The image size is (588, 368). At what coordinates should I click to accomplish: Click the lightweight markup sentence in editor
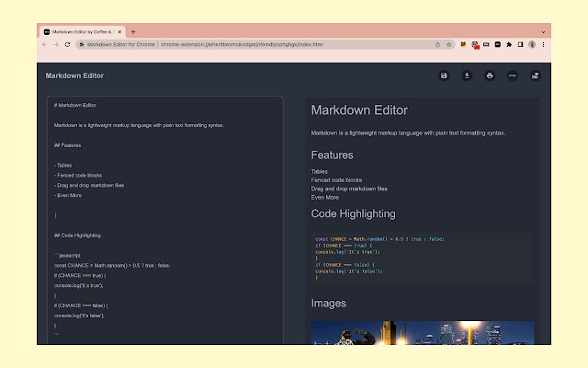[139, 125]
